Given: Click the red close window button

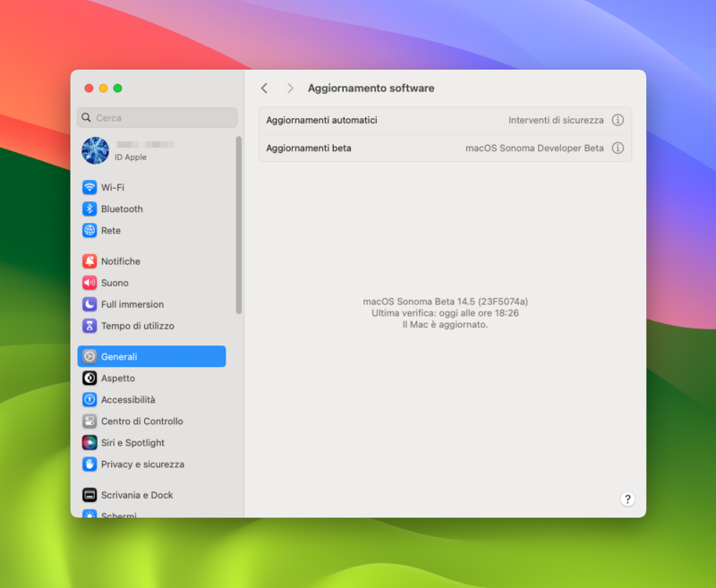Looking at the screenshot, I should (x=89, y=88).
